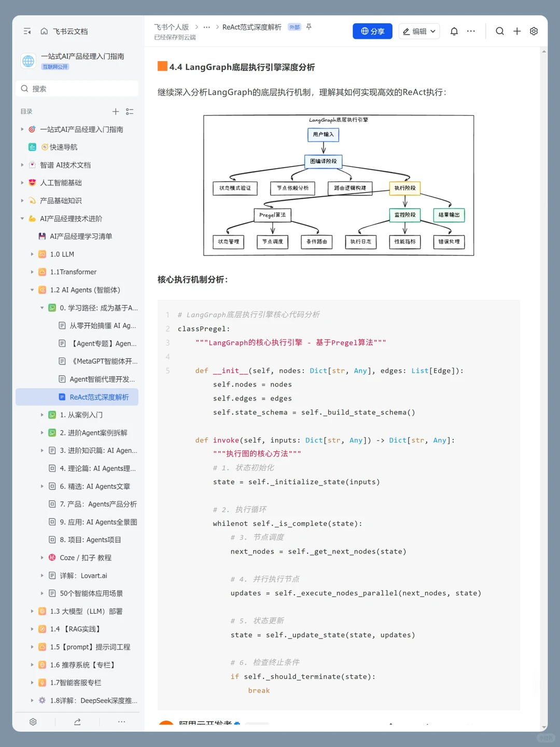Image resolution: width=560 pixels, height=747 pixels.
Task: Collapse the 0. 学习路径 node
Action: coord(42,308)
